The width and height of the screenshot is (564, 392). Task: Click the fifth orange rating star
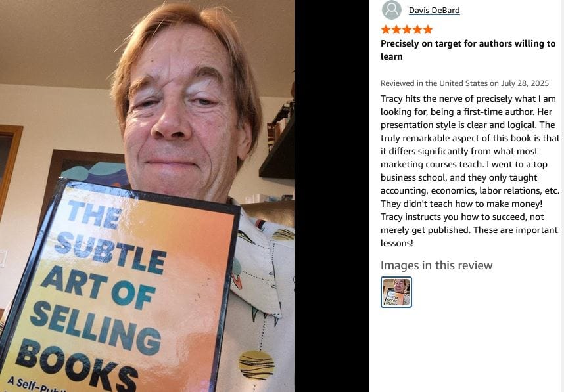click(x=428, y=30)
